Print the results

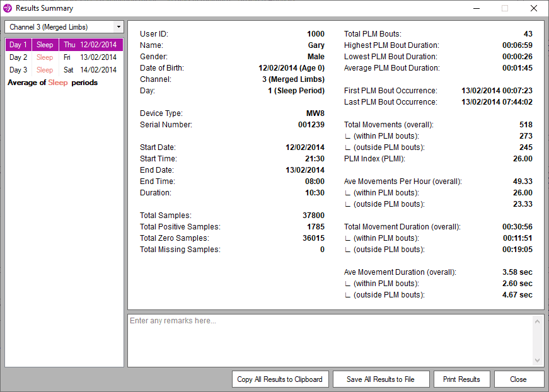(461, 379)
